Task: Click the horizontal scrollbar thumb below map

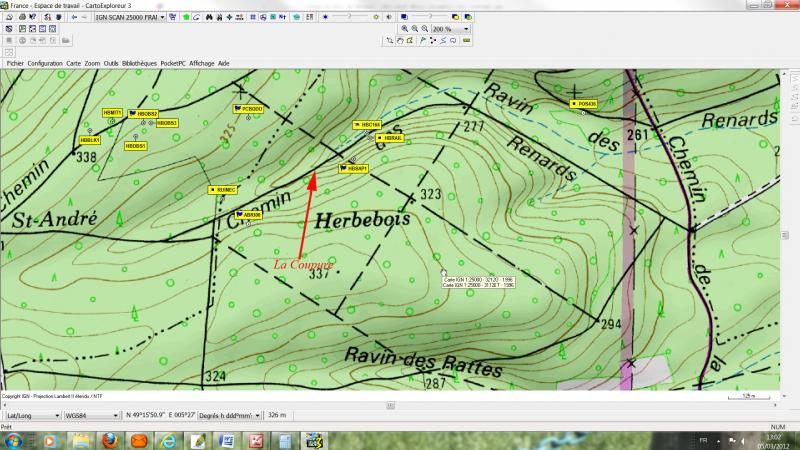Action: [390, 405]
